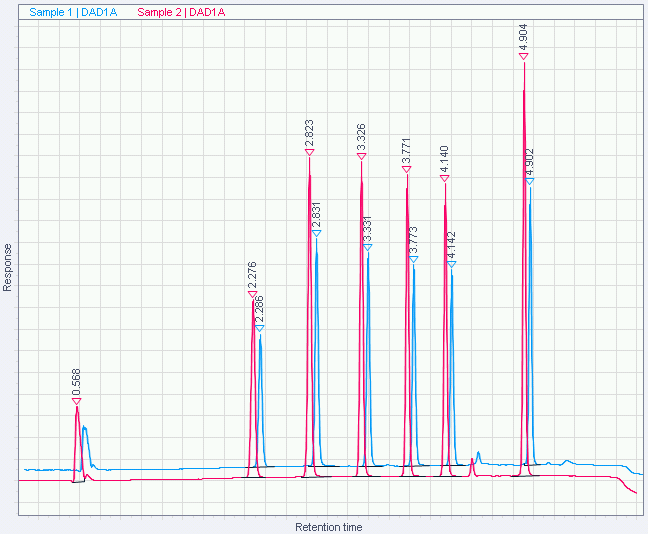Select the 0.568 retention time label
Screen dimensions: 648x534
point(76,383)
